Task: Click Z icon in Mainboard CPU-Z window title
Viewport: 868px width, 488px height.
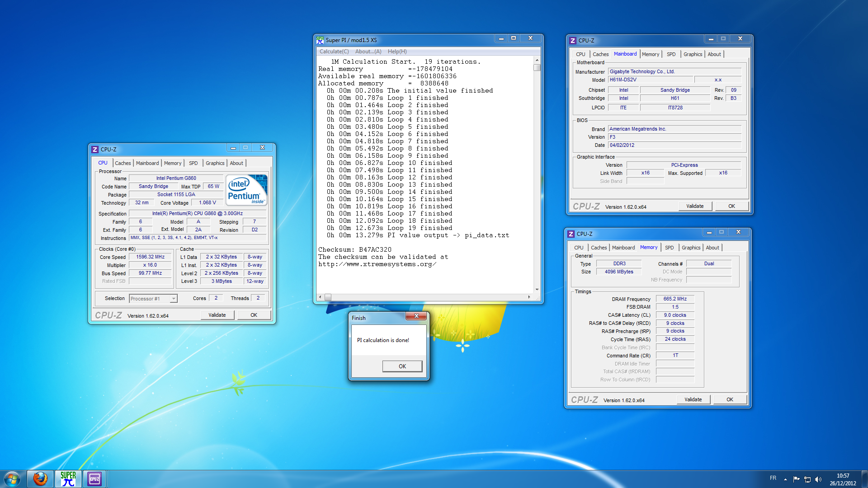Action: 573,41
